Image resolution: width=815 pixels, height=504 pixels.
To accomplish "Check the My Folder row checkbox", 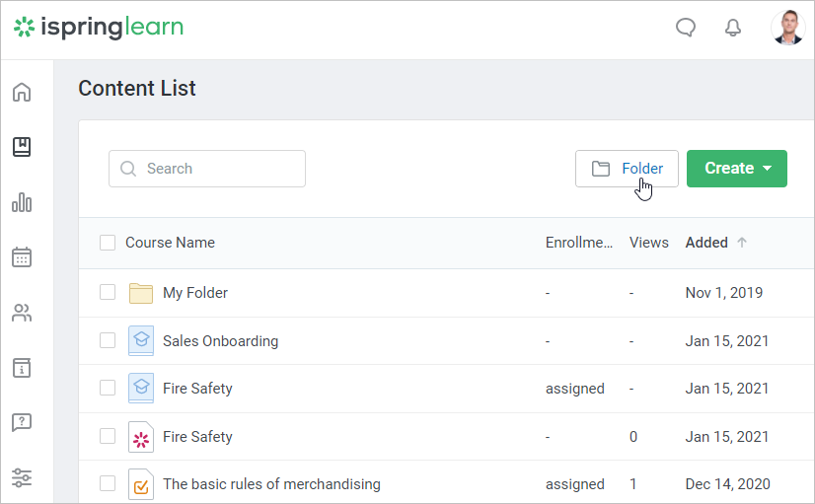I will (108, 293).
